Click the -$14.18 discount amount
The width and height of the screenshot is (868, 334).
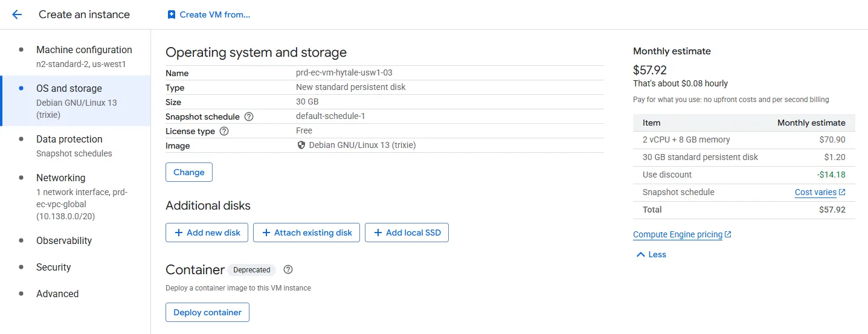click(x=831, y=175)
